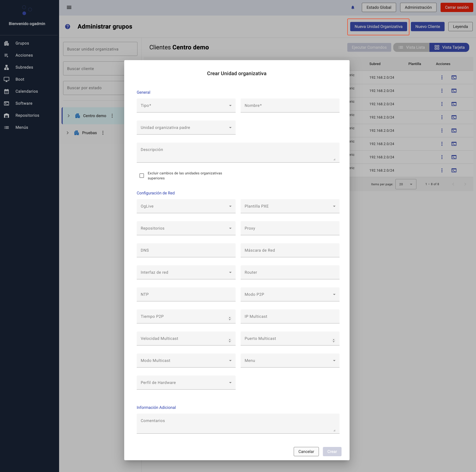Go to Calendarios in the sidebar
The width and height of the screenshot is (476, 472).
27,91
